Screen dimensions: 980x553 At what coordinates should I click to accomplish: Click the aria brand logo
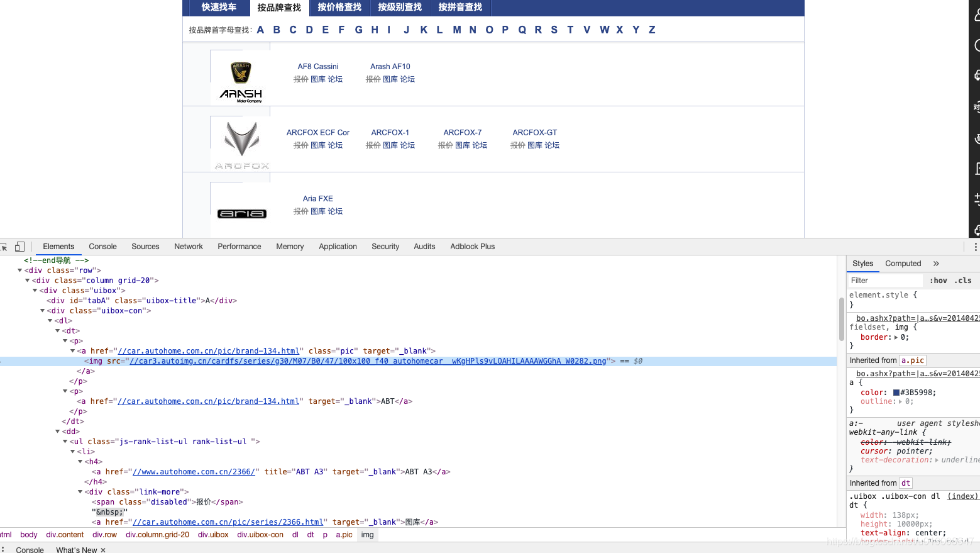tap(242, 214)
